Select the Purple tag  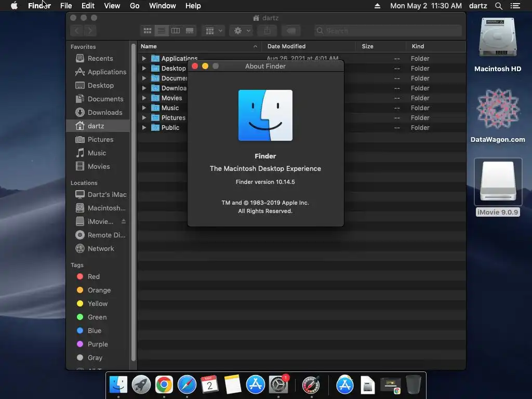coord(98,344)
